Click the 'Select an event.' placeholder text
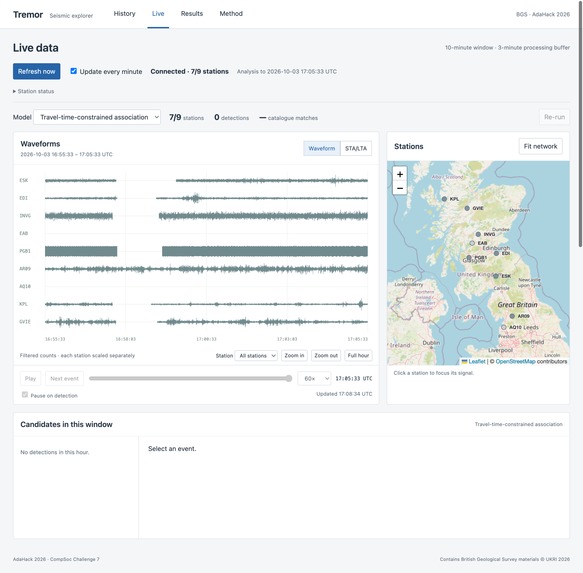Image resolution: width=583 pixels, height=573 pixels. tap(172, 449)
